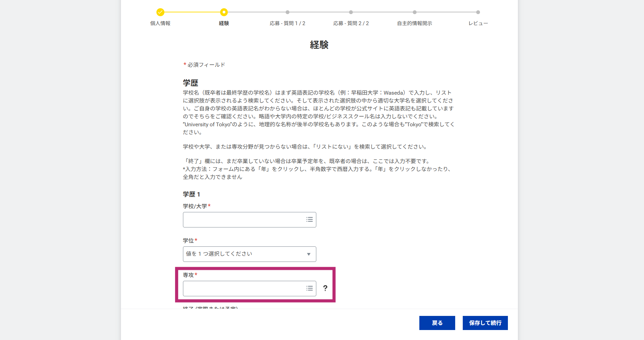The image size is (644, 340).
Task: Go back with the 戻る button
Action: coord(437,323)
